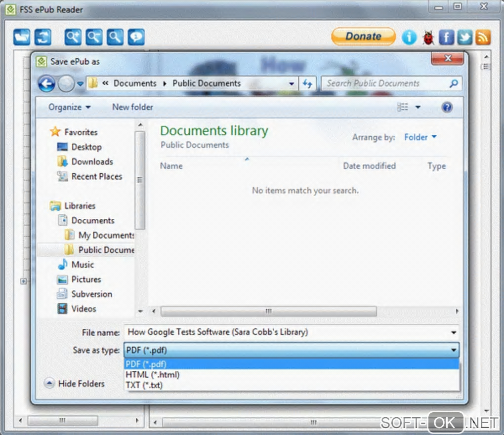This screenshot has width=504, height=435.
Task: Select Libraries in the navigation pane
Action: [x=80, y=205]
